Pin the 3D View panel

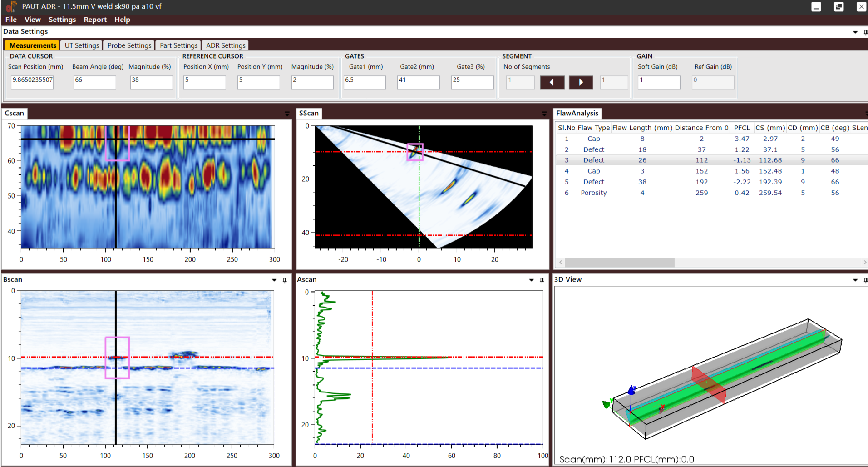point(865,280)
